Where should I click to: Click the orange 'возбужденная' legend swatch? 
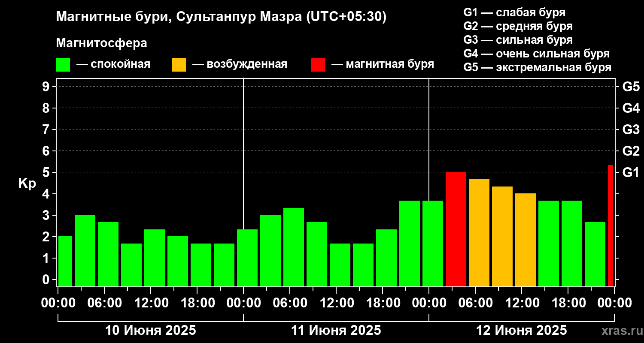click(x=179, y=65)
